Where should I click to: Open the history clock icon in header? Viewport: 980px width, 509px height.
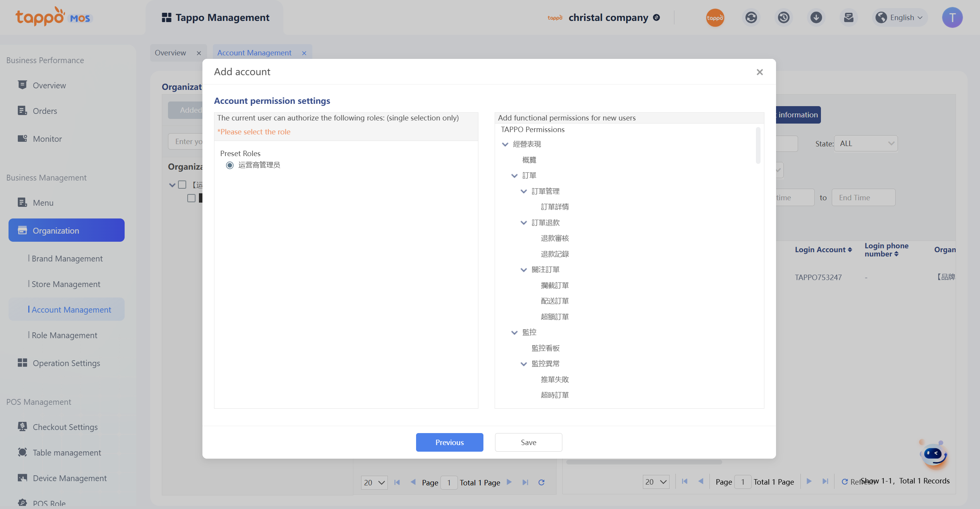(783, 17)
